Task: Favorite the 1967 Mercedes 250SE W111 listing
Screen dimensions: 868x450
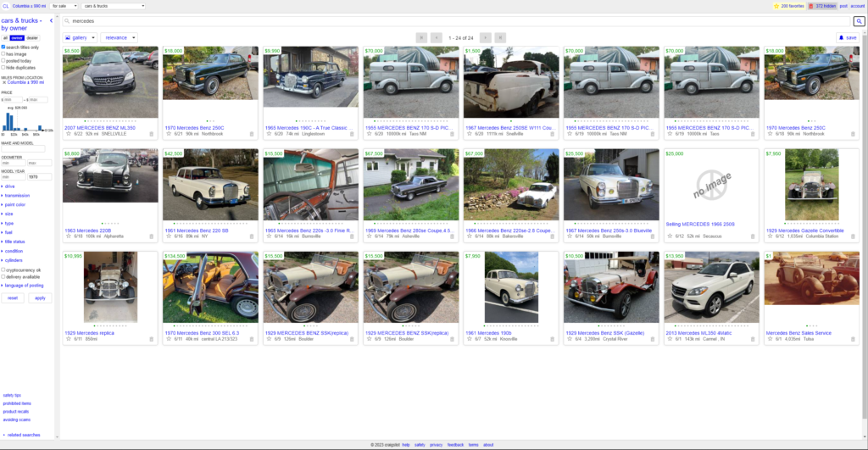Action: tap(470, 134)
